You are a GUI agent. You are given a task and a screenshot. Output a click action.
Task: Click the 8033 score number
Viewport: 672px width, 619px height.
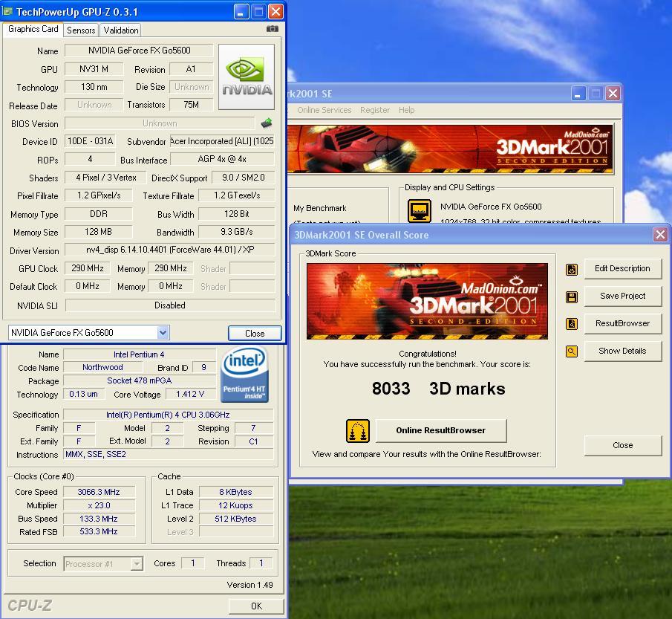pyautogui.click(x=391, y=389)
